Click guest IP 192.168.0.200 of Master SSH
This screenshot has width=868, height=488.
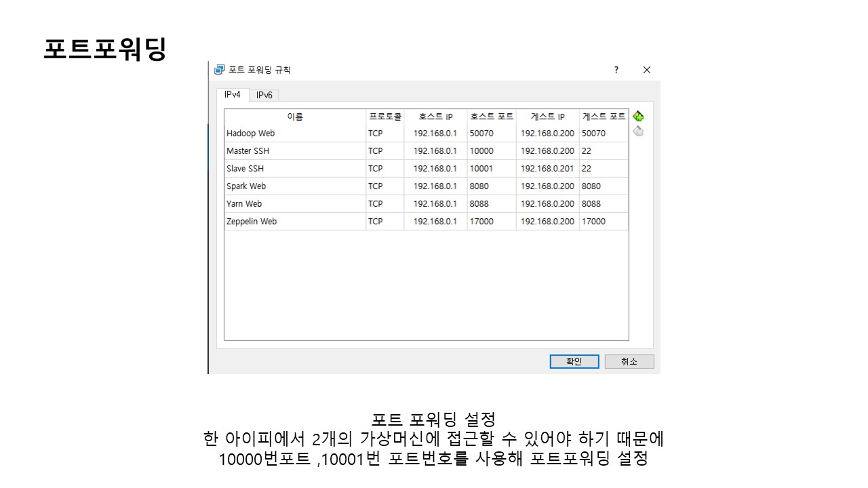tap(547, 151)
